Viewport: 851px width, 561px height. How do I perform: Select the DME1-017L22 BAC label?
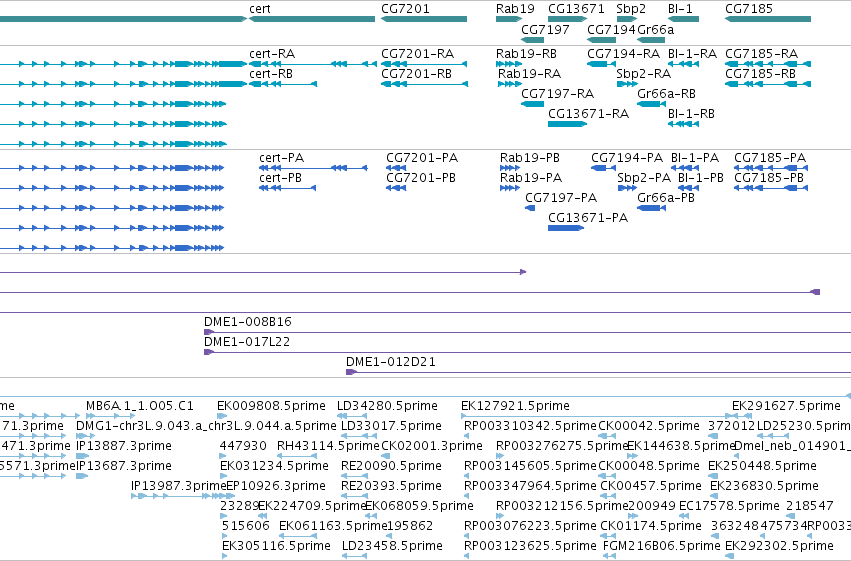point(246,342)
